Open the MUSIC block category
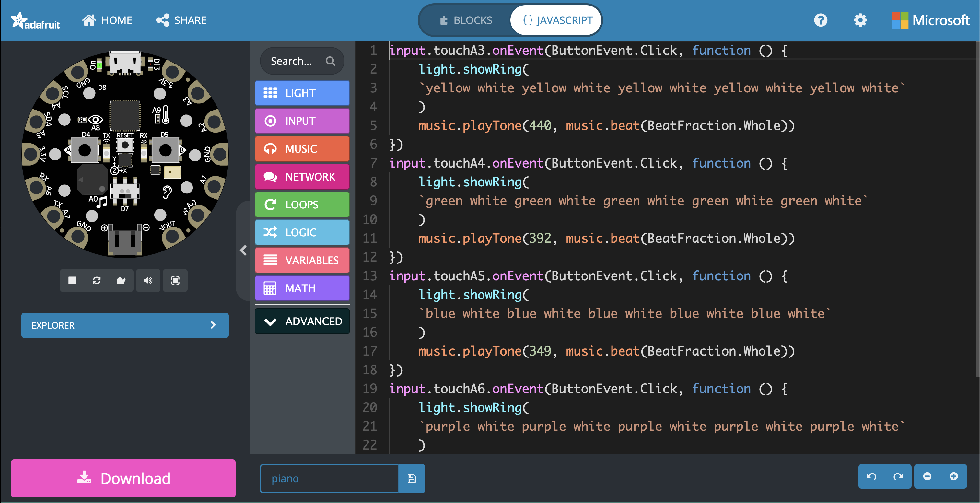This screenshot has width=980, height=503. click(302, 148)
